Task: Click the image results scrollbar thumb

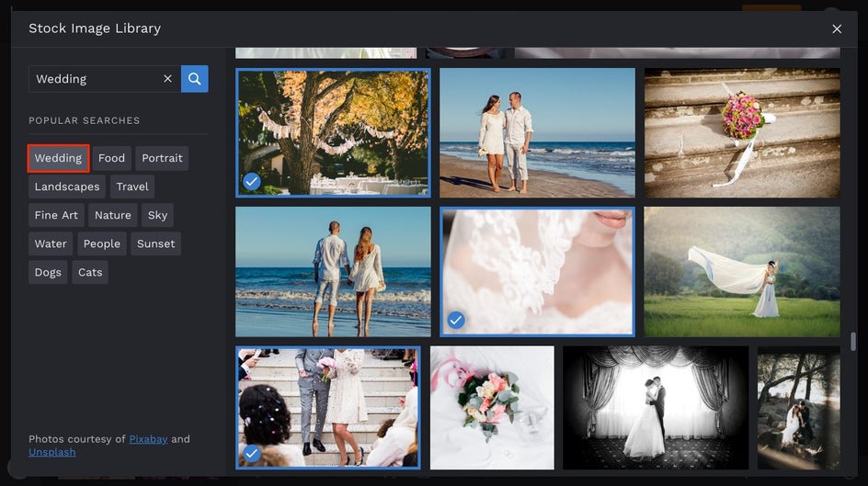Action: tap(853, 341)
